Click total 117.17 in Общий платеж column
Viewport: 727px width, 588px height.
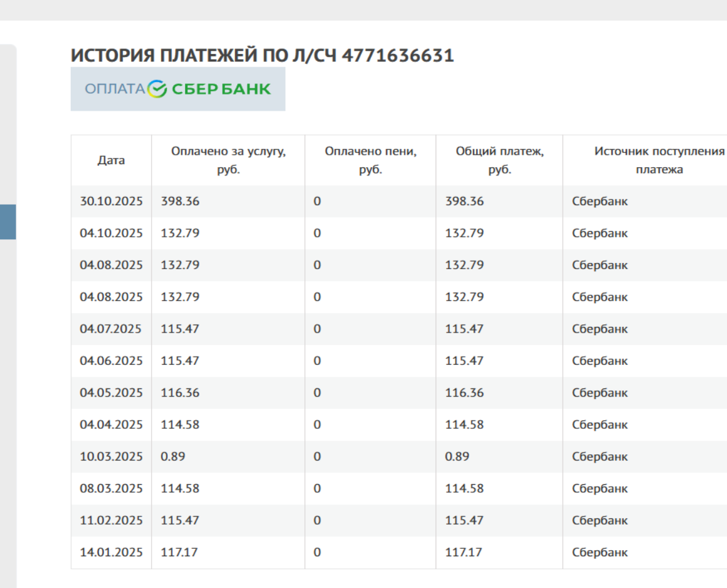pos(463,552)
